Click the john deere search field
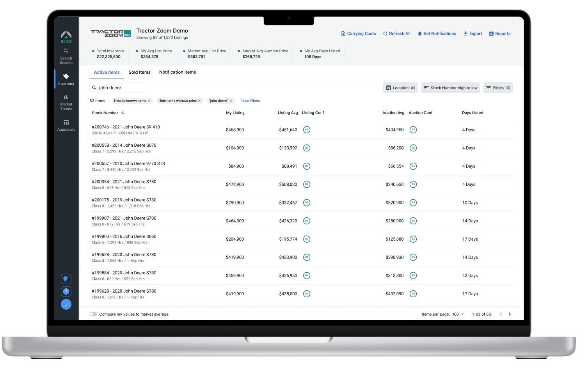Image resolution: width=588 pixels, height=371 pixels. [119, 88]
